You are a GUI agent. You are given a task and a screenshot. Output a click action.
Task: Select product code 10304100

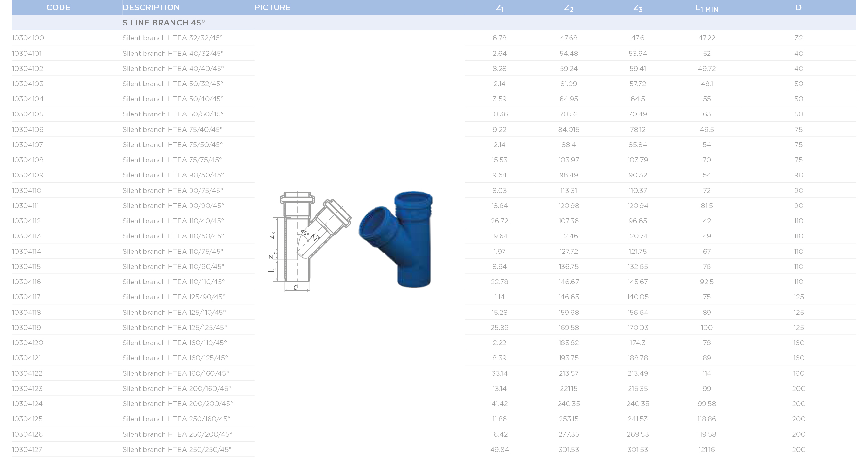click(x=28, y=38)
